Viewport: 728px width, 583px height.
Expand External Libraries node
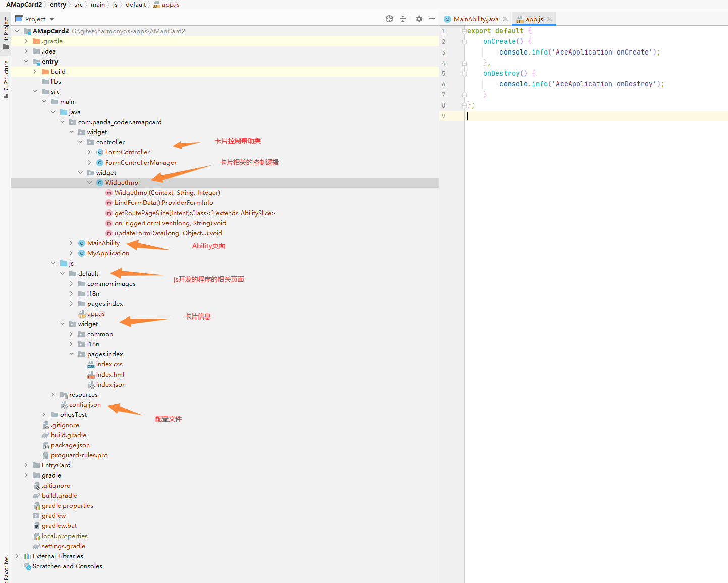(17, 556)
